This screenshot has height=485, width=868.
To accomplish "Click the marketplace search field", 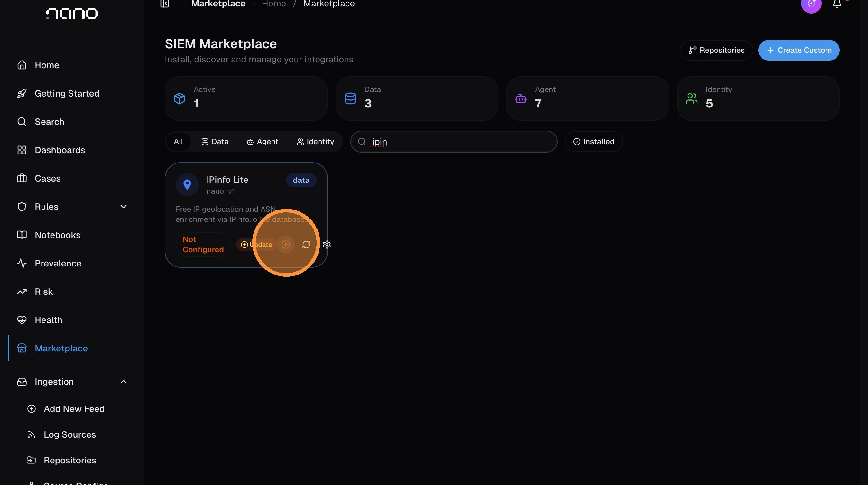I will [454, 142].
